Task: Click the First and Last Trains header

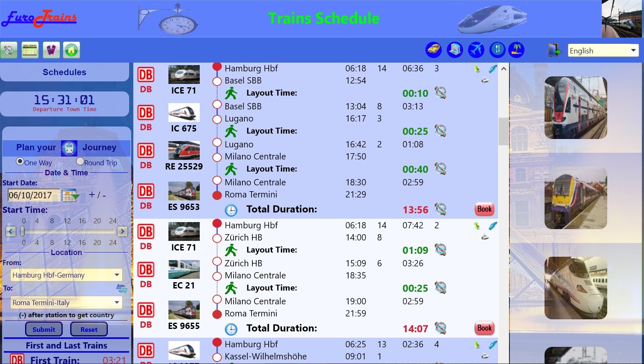Action: [66, 346]
